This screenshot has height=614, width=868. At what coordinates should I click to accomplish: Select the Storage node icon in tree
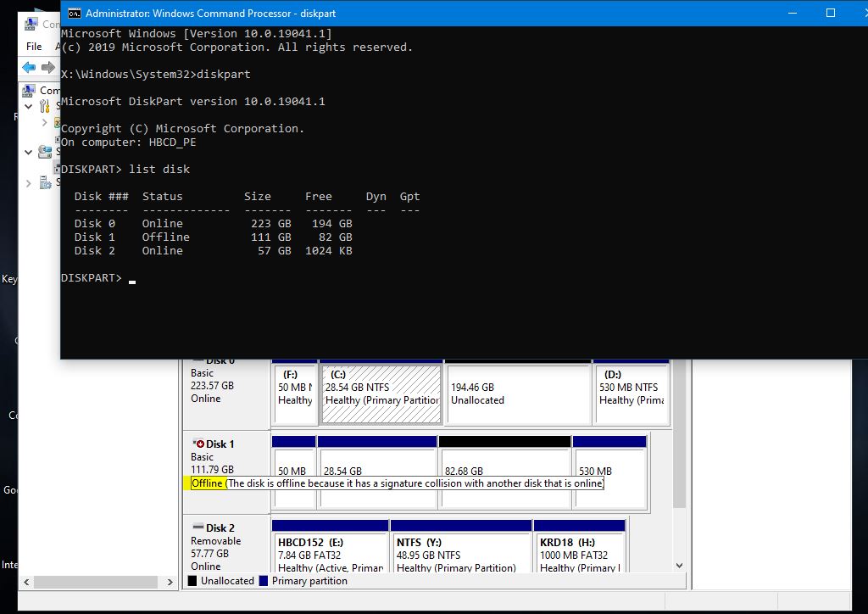coord(44,152)
